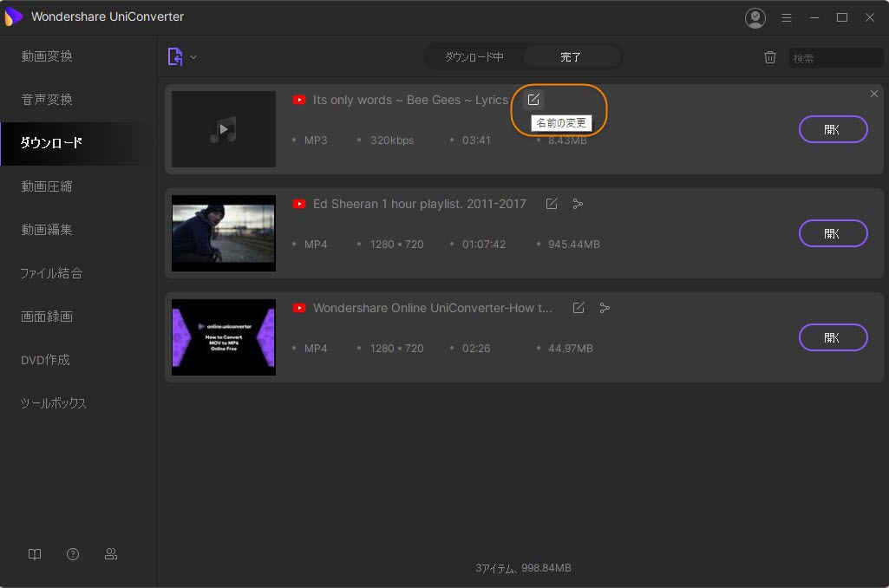Click the 03:41 duration value
The height and width of the screenshot is (588, 889).
[x=476, y=140]
